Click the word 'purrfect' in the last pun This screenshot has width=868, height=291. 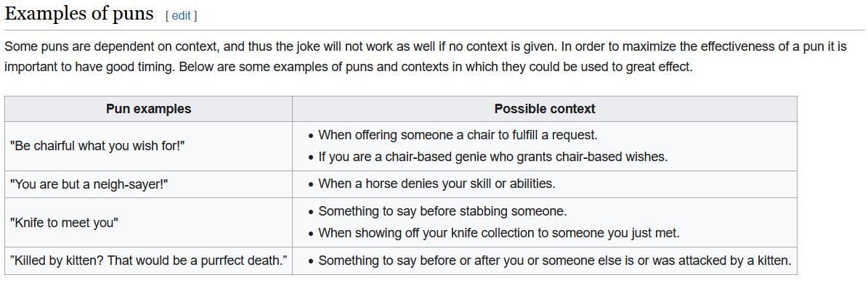point(228,260)
